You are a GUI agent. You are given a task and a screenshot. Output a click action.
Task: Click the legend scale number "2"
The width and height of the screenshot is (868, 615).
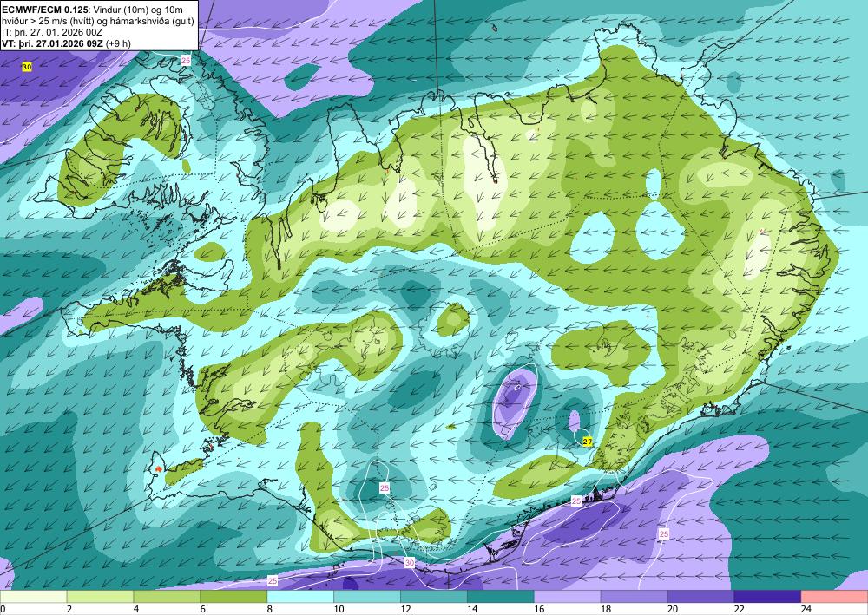69,609
